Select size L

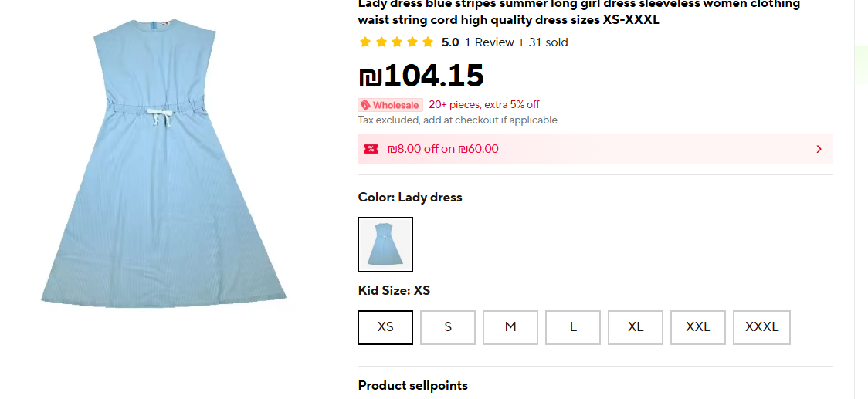click(x=573, y=327)
